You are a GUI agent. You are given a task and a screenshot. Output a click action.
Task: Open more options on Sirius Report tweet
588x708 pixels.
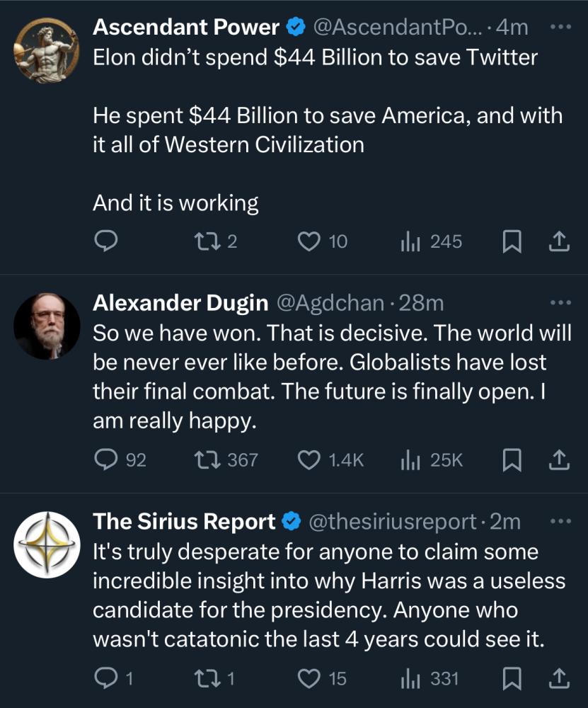560,522
